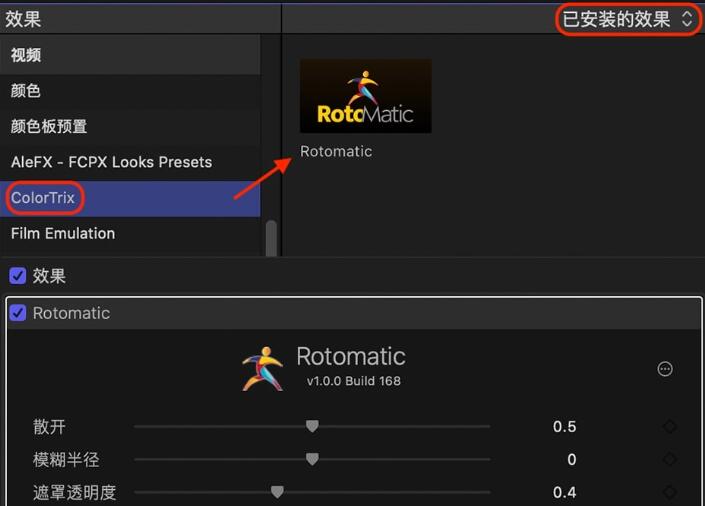Click the 遮罩透明度 slider handle
This screenshot has width=705, height=506.
tap(277, 492)
